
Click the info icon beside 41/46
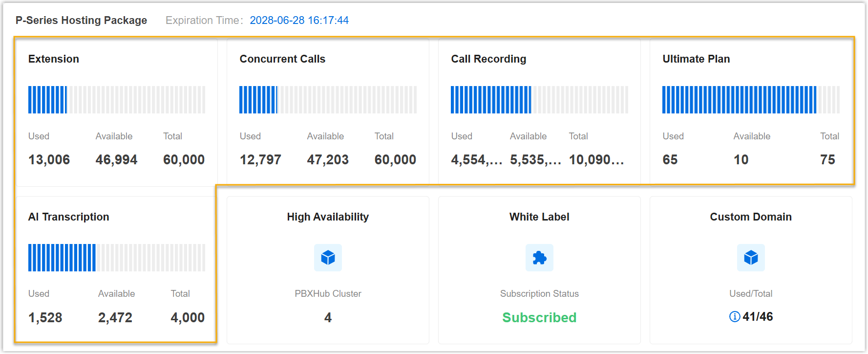click(x=734, y=317)
